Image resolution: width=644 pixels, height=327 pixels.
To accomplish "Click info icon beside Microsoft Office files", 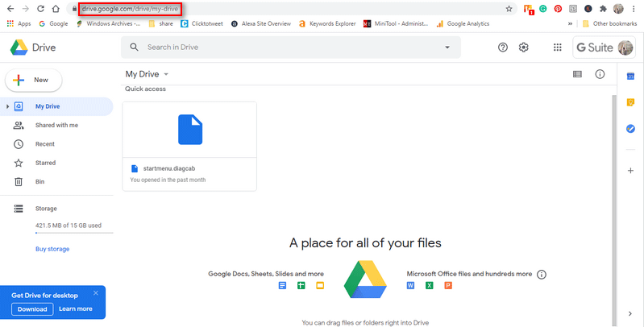I will [542, 275].
